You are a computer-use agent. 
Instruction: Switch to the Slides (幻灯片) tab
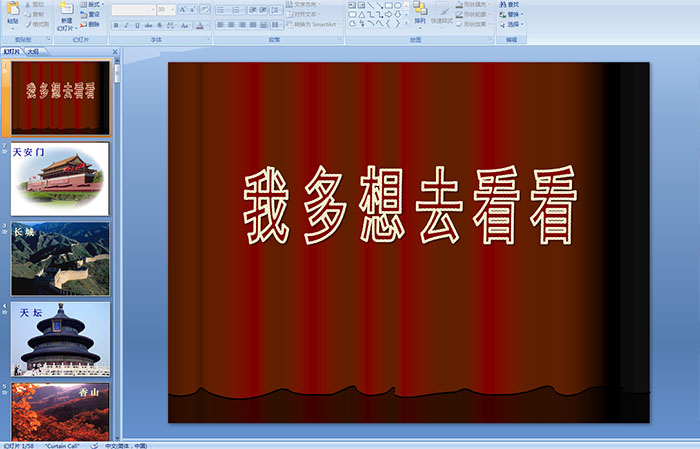click(12, 51)
